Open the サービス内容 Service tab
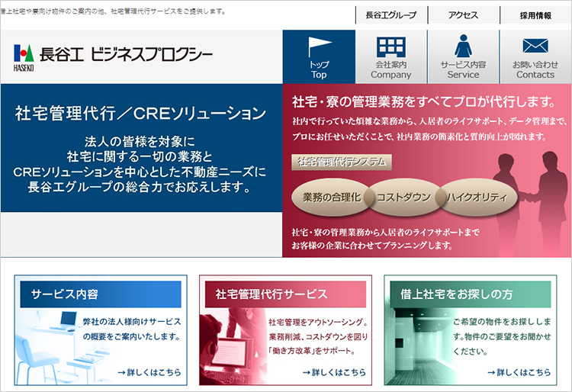572x392 pixels. (x=463, y=57)
